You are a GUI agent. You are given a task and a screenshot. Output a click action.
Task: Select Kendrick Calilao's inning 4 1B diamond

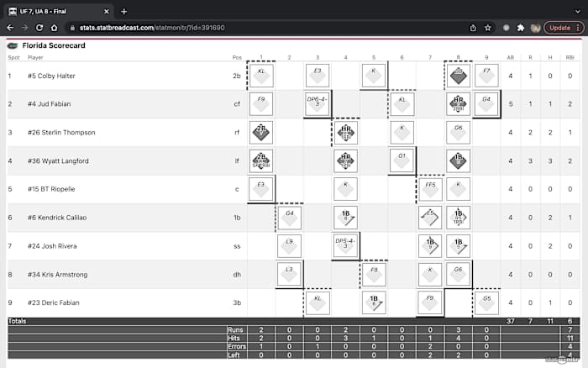(346, 218)
